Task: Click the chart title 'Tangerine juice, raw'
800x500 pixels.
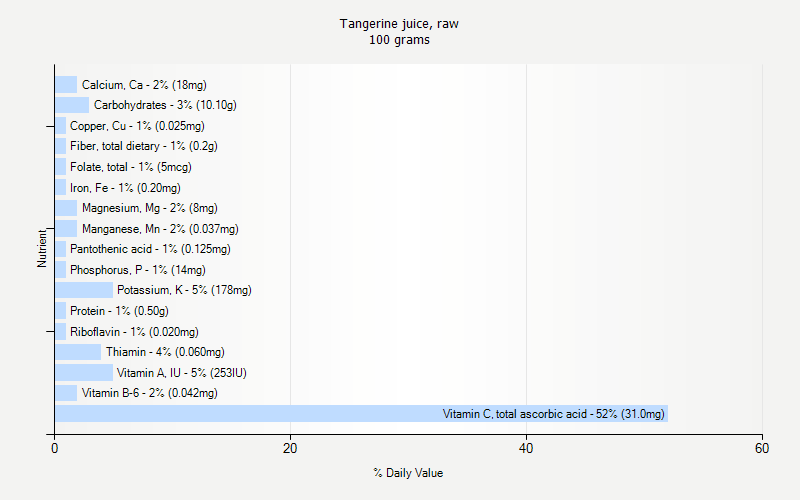Action: pyautogui.click(x=399, y=23)
